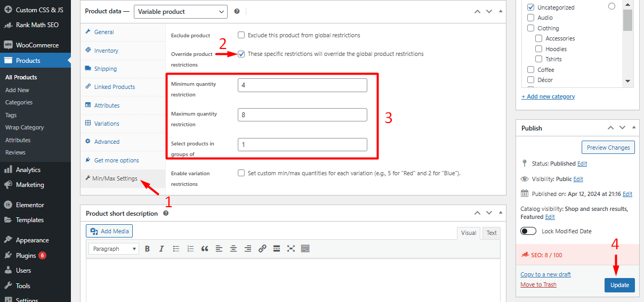The image size is (644, 302).
Task: Insert a blockquote using the quote icon
Action: coord(204,249)
